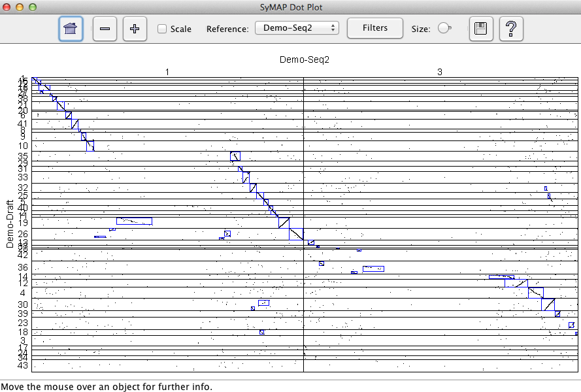Click row label 36
581x392 pixels.
pyautogui.click(x=23, y=267)
